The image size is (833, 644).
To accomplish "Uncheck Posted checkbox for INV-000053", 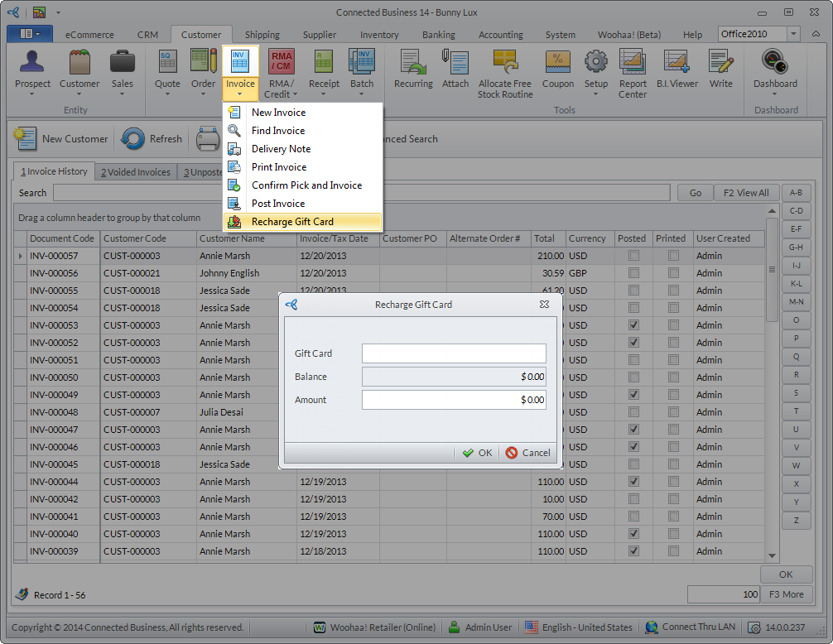I will 633,325.
